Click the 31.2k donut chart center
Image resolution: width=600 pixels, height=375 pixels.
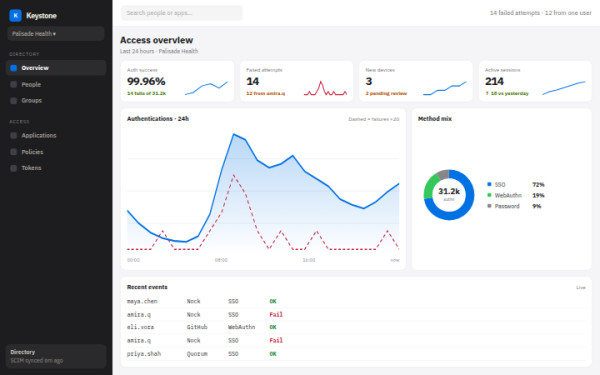click(449, 193)
